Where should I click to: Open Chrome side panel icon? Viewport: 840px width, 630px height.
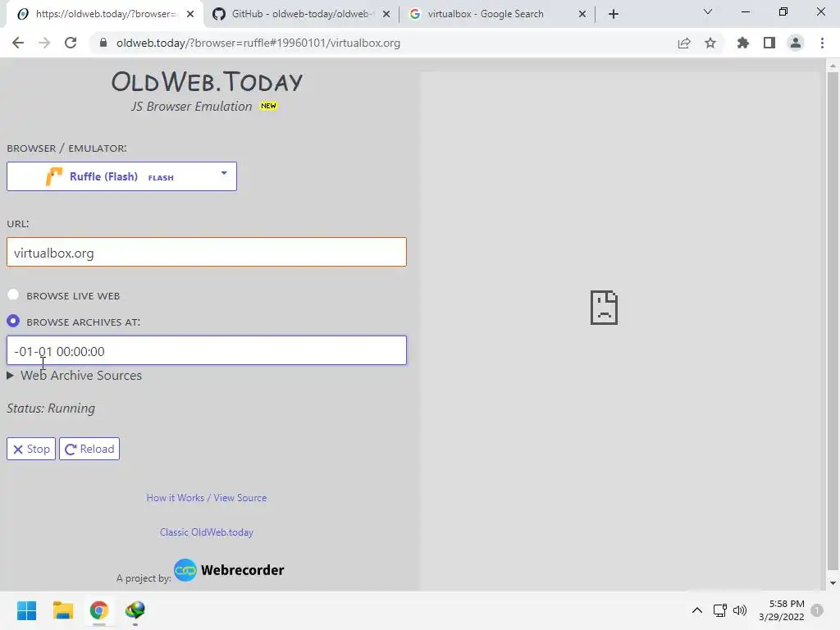tap(769, 43)
